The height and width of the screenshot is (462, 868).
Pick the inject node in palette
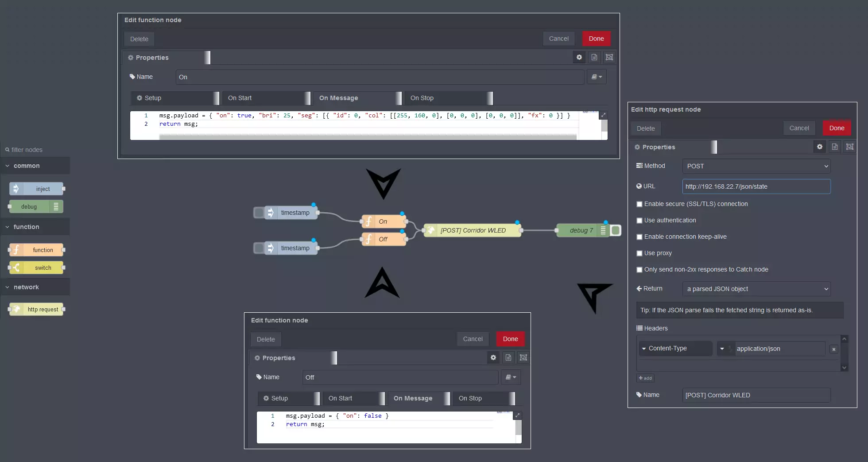pyautogui.click(x=36, y=189)
